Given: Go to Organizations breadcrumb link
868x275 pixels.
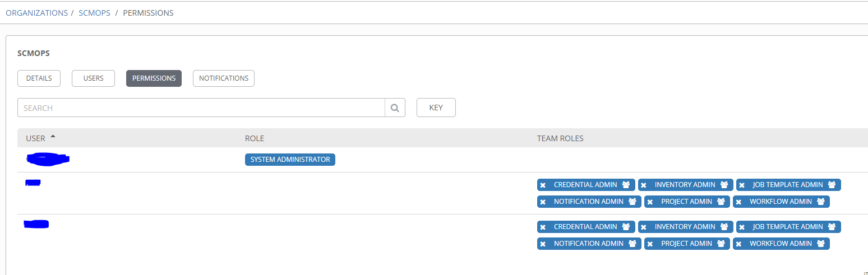Looking at the screenshot, I should pyautogui.click(x=36, y=12).
